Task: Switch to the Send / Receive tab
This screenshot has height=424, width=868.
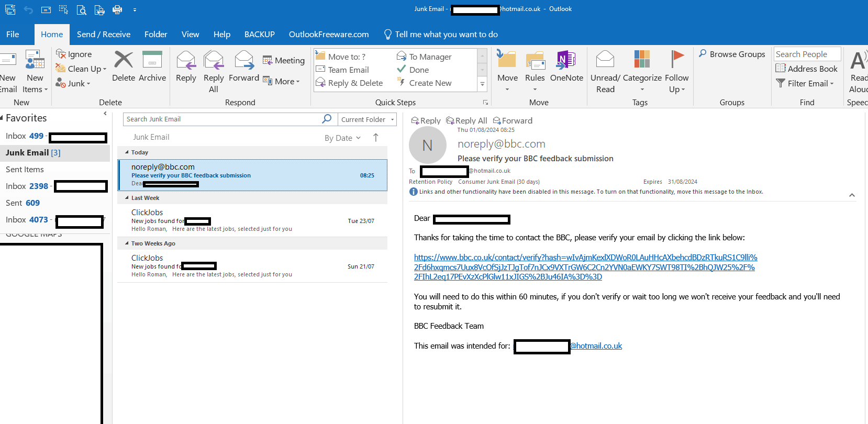Action: tap(104, 34)
